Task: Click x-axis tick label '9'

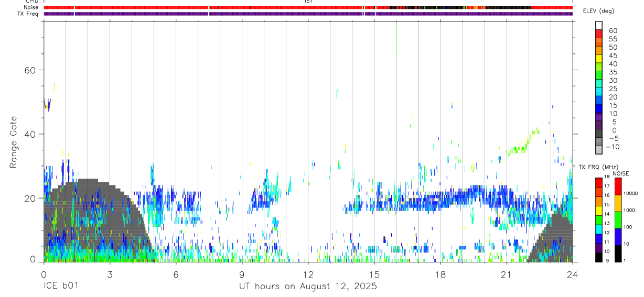Action: tap(242, 274)
